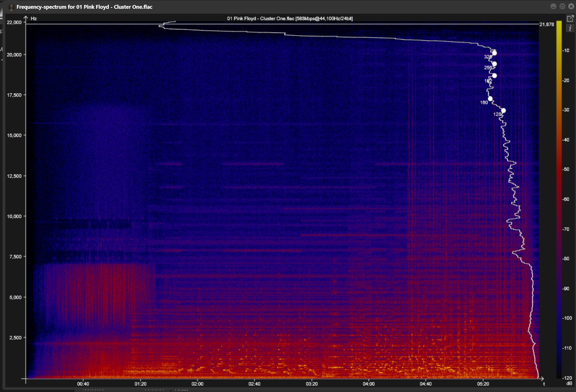Click the -90 dB scale label
This screenshot has width=576, height=392.
point(566,289)
